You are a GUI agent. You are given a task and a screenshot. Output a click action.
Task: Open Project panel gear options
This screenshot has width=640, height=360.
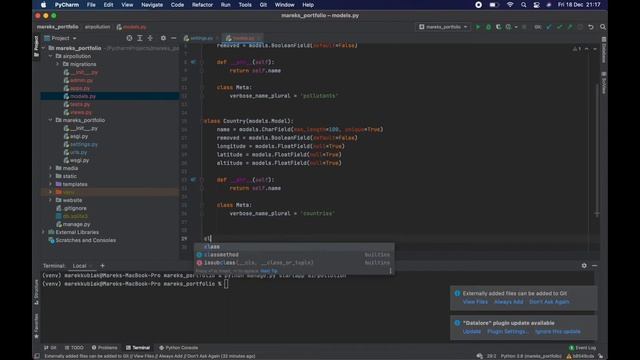coord(163,38)
